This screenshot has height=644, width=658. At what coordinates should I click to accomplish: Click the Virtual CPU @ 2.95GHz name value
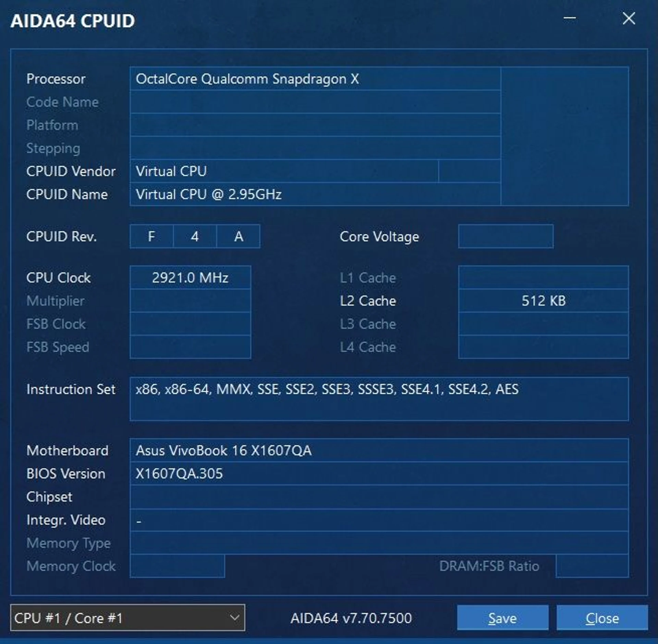[208, 194]
